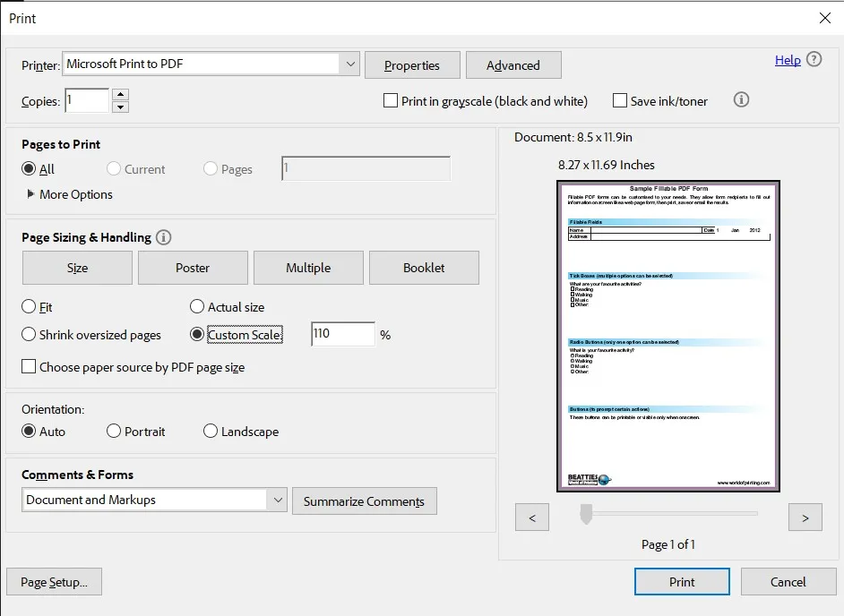
Task: Open the Comments & Forms dropdown
Action: 277,500
